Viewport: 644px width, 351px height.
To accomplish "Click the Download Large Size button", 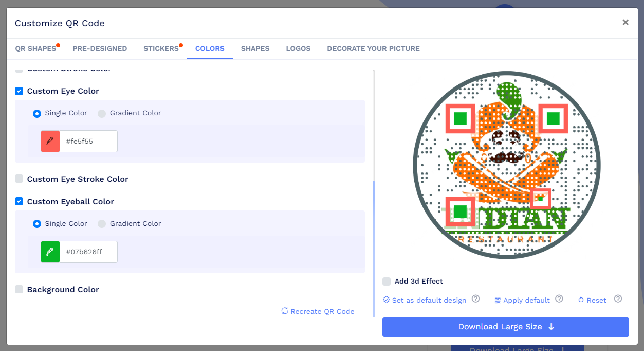I will click(x=505, y=327).
